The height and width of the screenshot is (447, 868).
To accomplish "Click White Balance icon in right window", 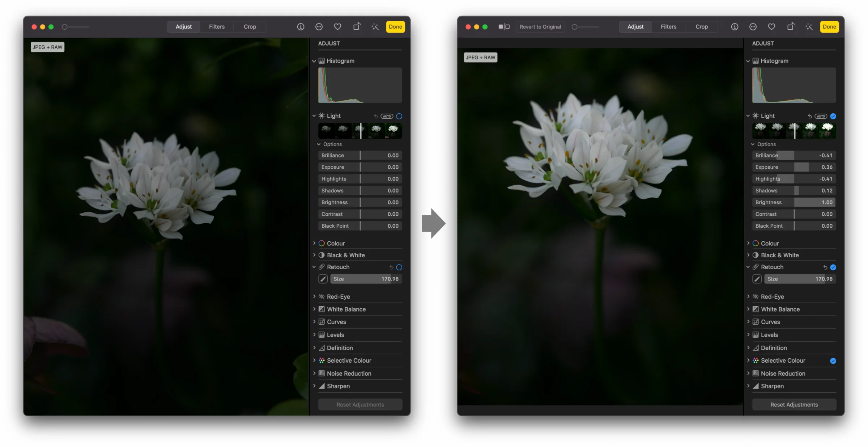I will coord(756,309).
